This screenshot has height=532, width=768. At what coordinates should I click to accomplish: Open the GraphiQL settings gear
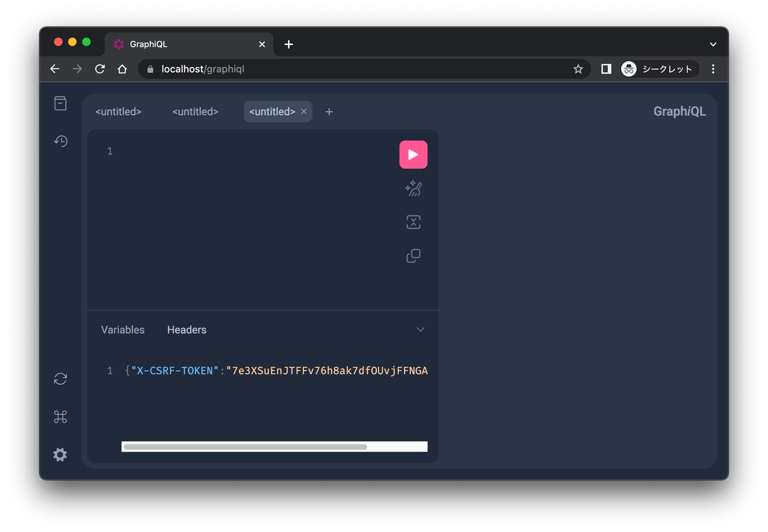pyautogui.click(x=60, y=455)
